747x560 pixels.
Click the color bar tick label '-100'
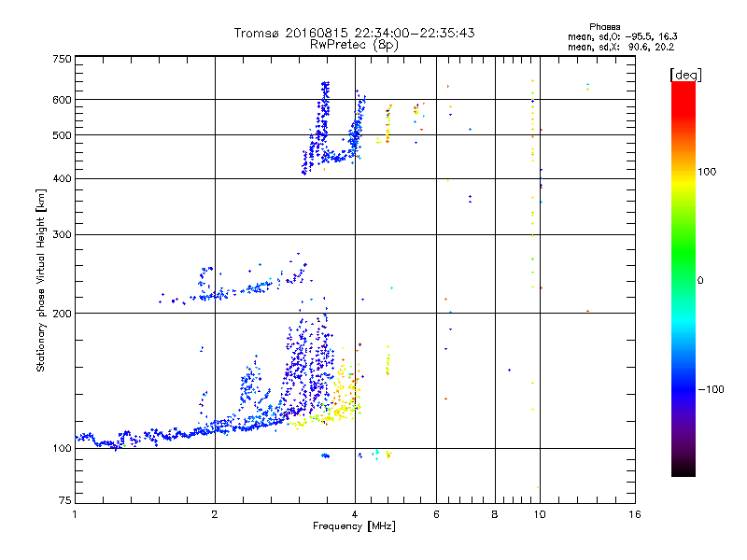tap(711, 389)
